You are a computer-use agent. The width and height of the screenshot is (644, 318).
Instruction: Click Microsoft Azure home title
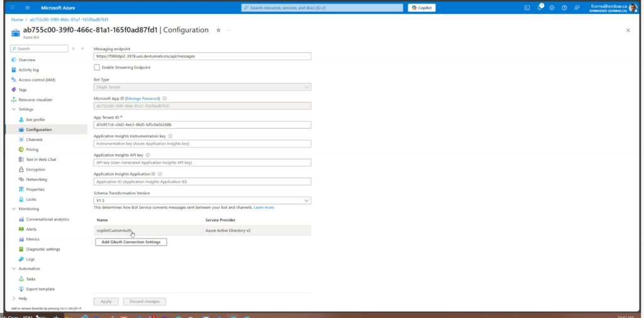(58, 8)
